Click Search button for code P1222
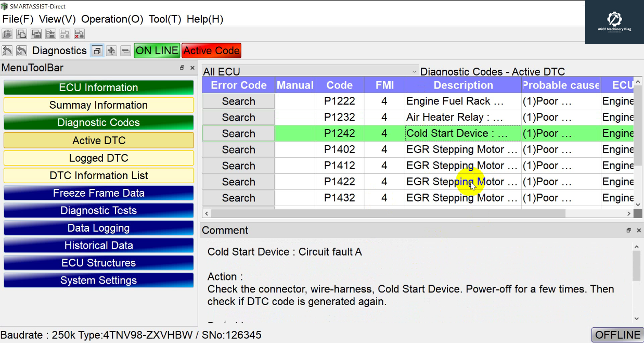 pos(238,101)
